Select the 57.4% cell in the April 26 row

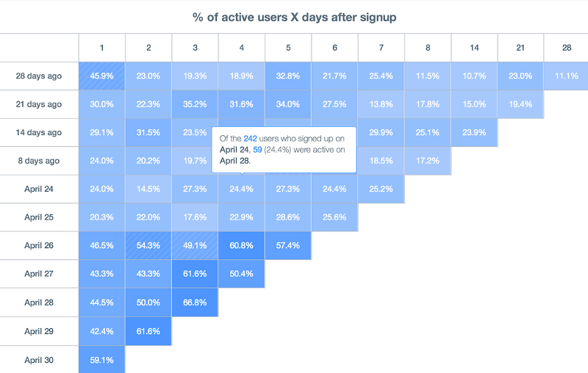287,246
